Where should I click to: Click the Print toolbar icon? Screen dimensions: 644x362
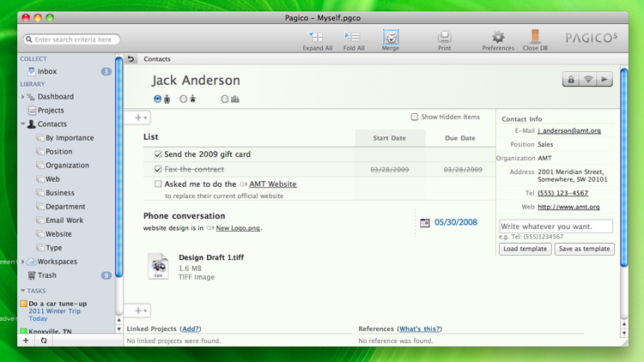point(445,37)
